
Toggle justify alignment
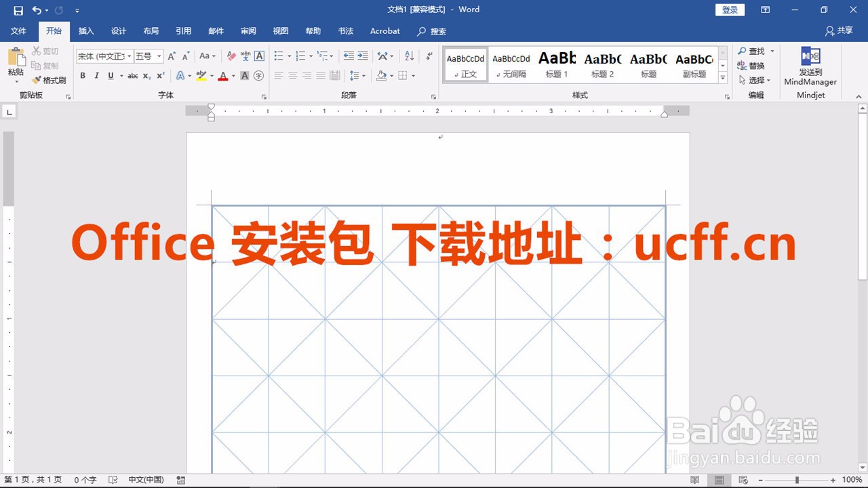coord(321,76)
